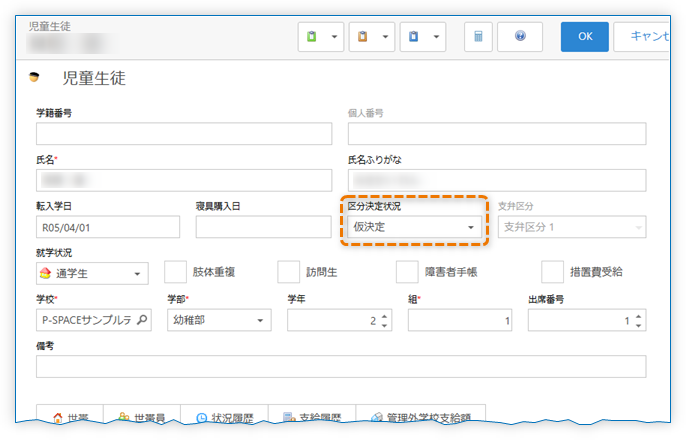686x440 pixels.
Task: Open the 就学状況 dropdown showing 通学生
Action: [x=92, y=273]
